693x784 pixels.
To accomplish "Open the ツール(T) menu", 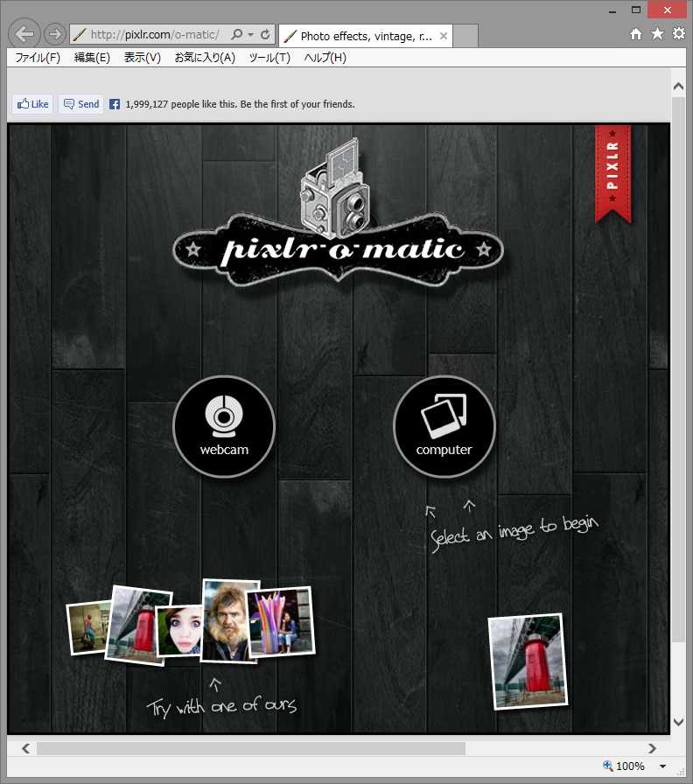I will click(269, 58).
